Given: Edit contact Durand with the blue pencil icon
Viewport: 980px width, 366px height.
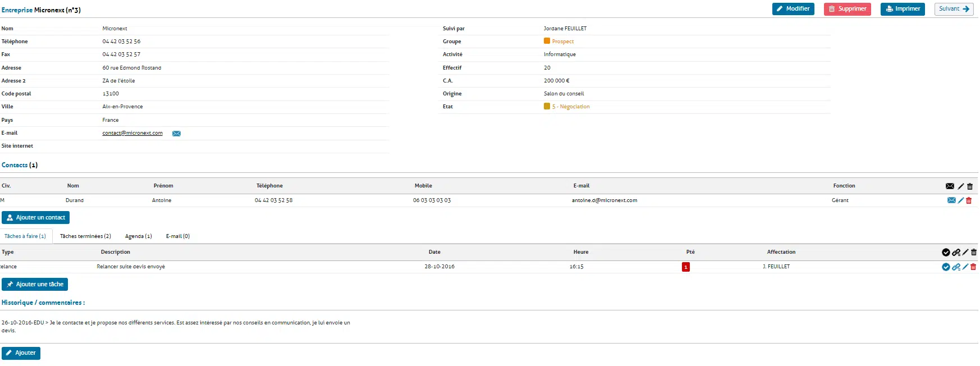Looking at the screenshot, I should pos(960,200).
